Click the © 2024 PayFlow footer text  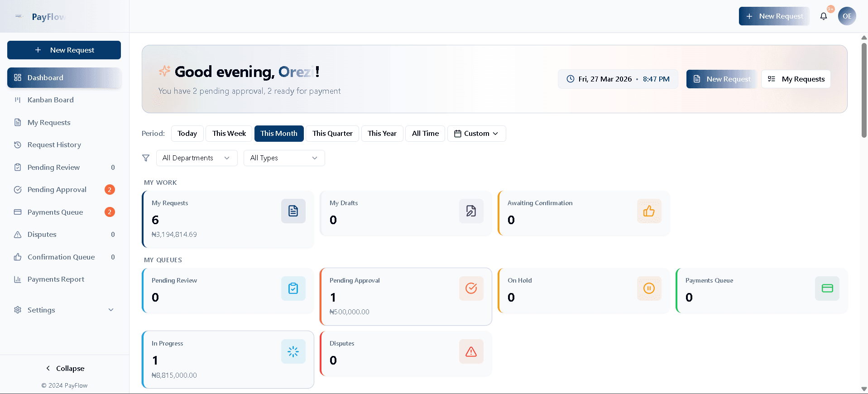pos(64,385)
